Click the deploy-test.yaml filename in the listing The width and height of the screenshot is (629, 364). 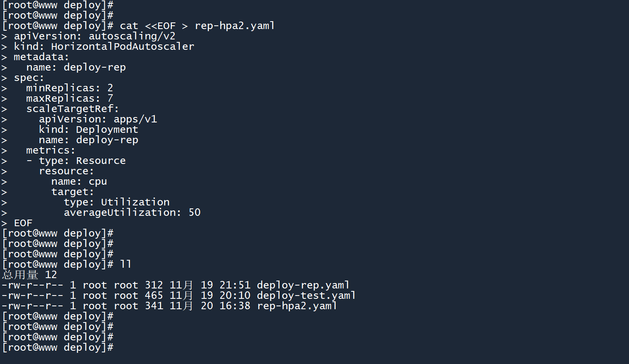(x=306, y=296)
